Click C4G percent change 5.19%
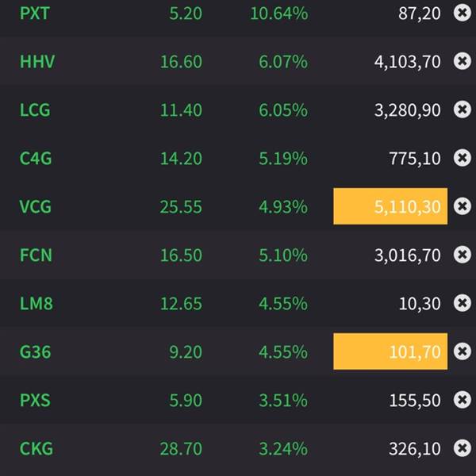The height and width of the screenshot is (476, 476). click(282, 159)
